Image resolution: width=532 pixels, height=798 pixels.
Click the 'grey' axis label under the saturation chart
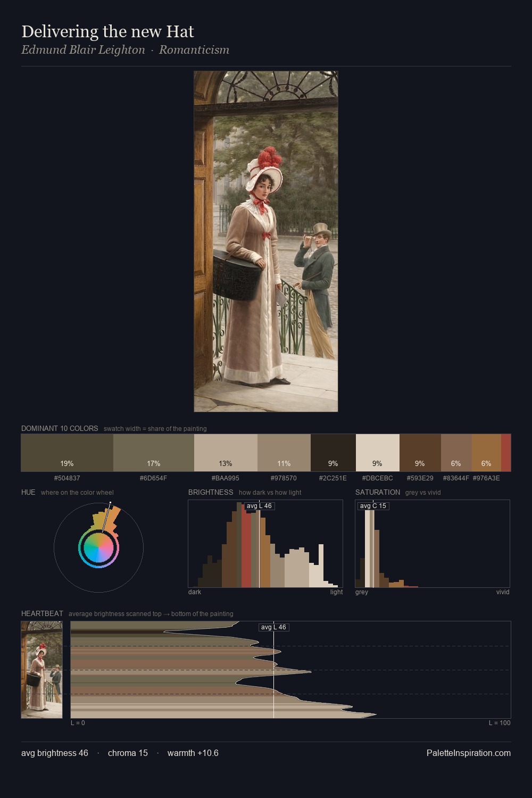point(362,592)
